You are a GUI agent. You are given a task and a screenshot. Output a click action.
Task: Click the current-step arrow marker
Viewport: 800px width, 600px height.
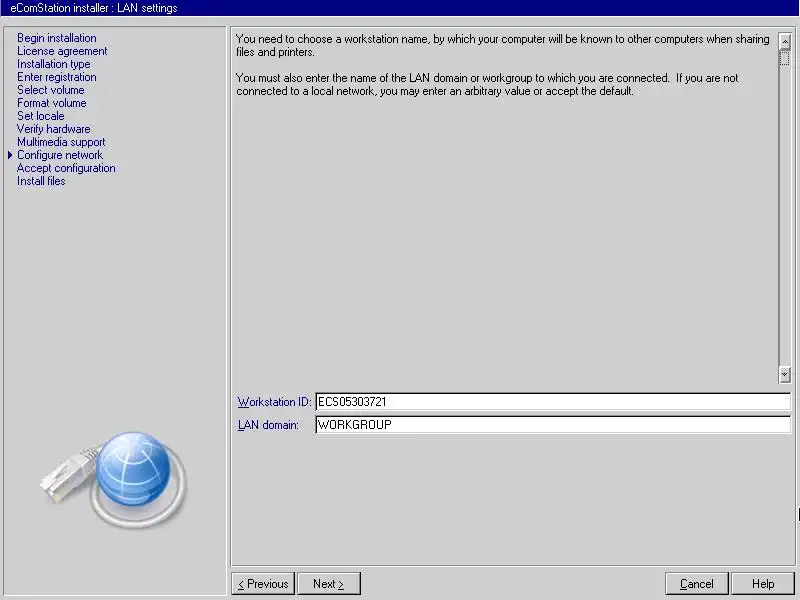tap(10, 155)
